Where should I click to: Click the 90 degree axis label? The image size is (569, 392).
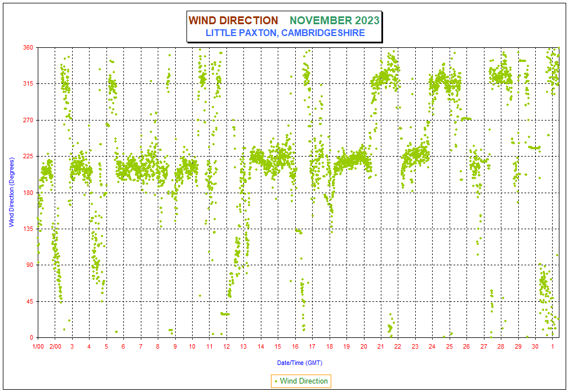point(29,265)
